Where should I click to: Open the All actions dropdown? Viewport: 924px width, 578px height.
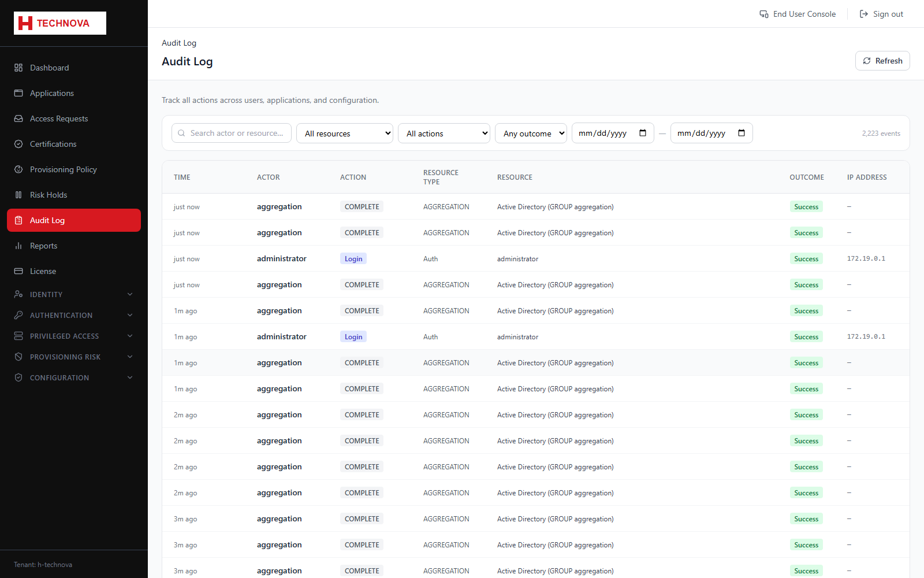pyautogui.click(x=444, y=134)
